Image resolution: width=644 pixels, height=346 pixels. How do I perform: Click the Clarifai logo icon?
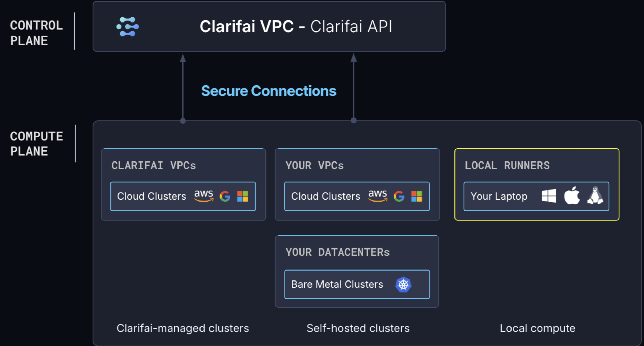tap(128, 27)
